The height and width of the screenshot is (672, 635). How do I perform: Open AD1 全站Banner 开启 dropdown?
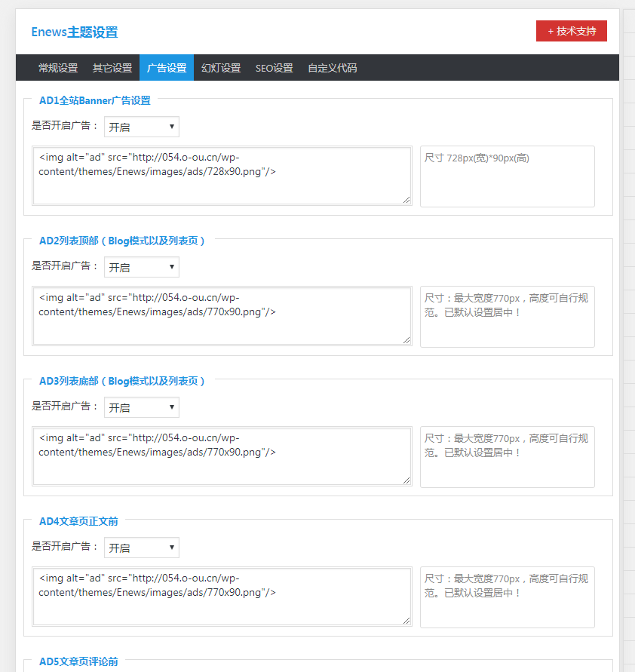pos(142,127)
